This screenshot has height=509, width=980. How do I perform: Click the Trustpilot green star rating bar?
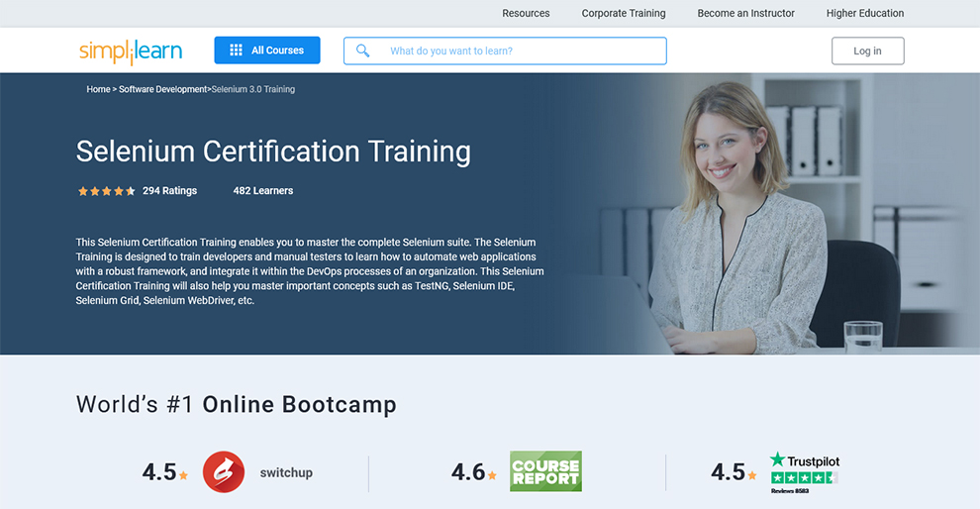(x=805, y=478)
